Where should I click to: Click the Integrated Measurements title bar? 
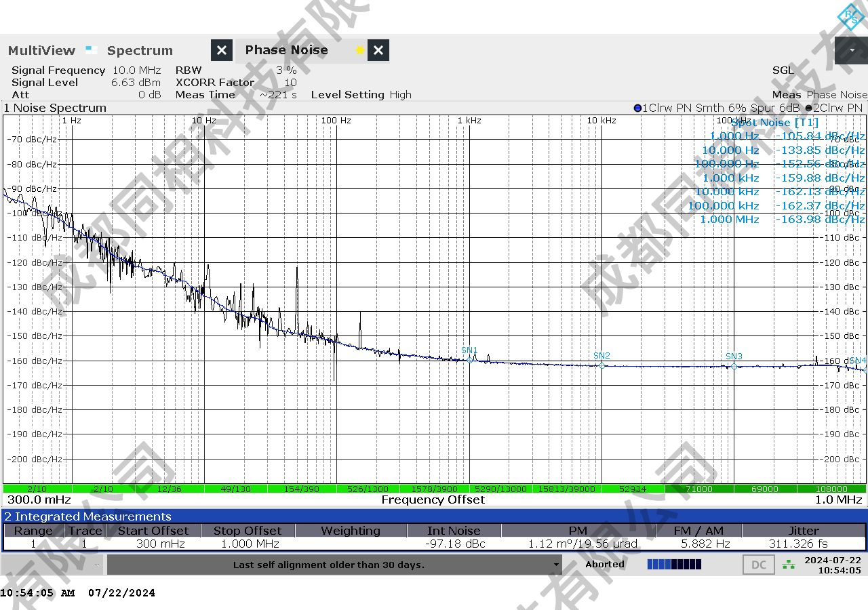tap(434, 516)
